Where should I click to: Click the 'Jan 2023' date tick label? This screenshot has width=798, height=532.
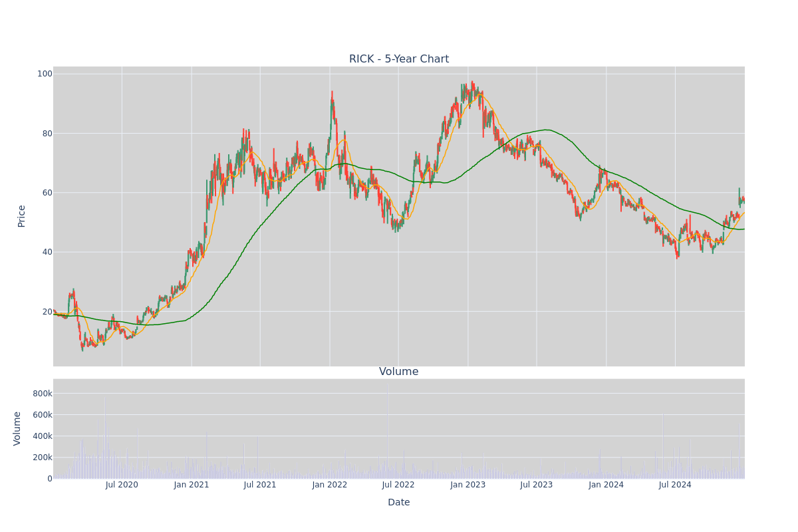point(468,485)
